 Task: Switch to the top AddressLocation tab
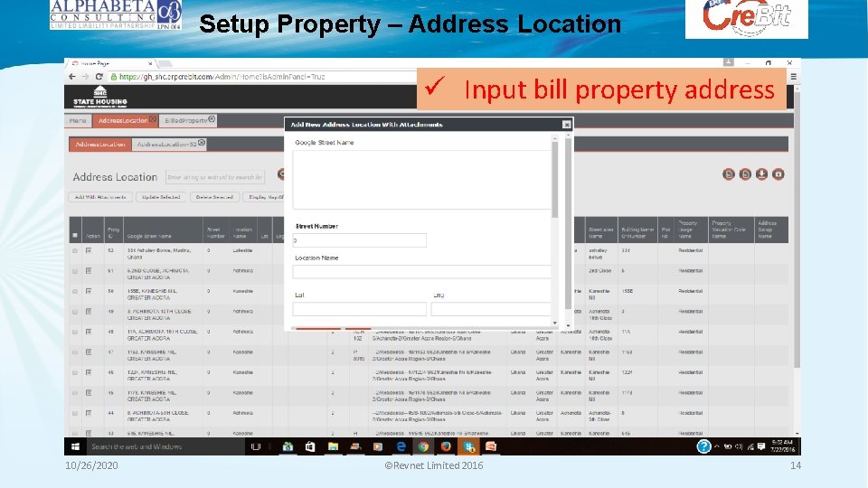click(x=122, y=120)
